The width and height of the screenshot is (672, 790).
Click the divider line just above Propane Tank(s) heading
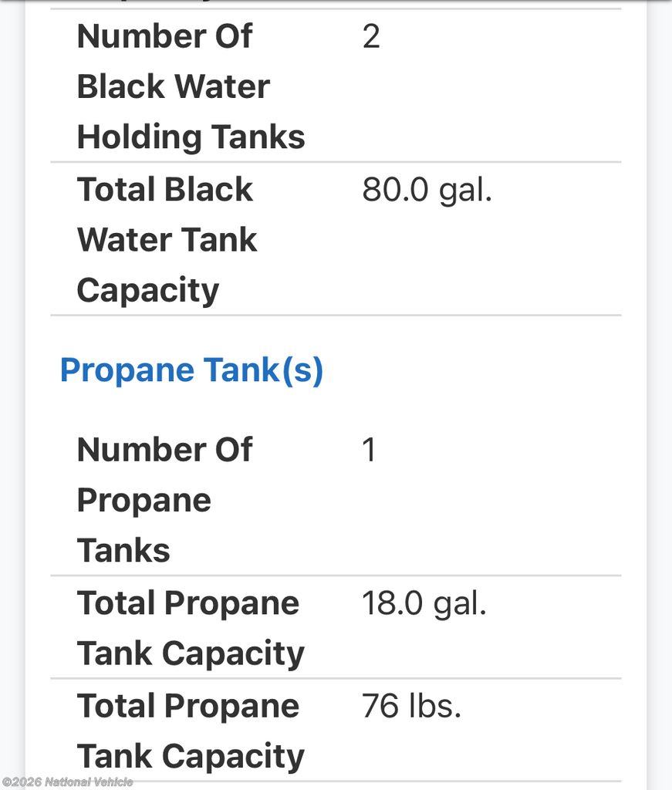pyautogui.click(x=336, y=316)
